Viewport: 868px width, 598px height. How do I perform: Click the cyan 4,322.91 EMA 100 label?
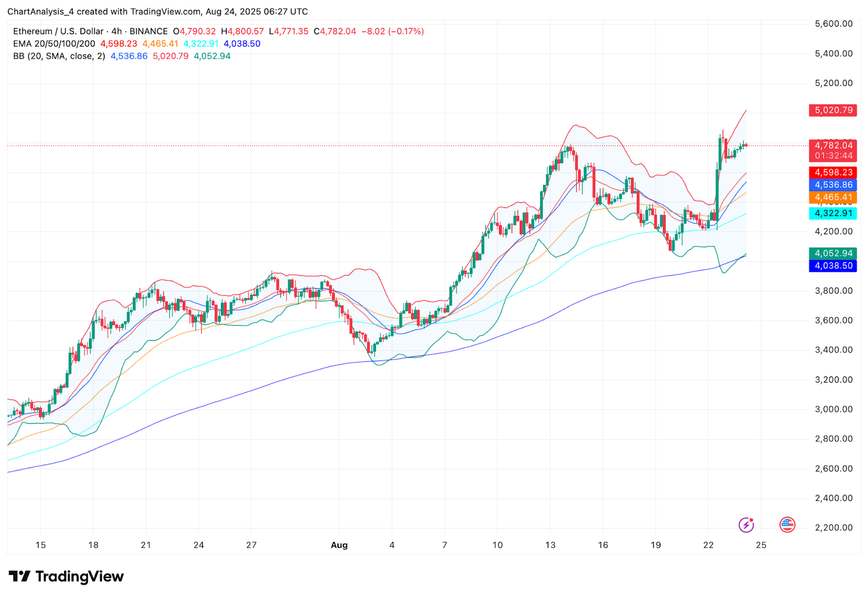833,213
